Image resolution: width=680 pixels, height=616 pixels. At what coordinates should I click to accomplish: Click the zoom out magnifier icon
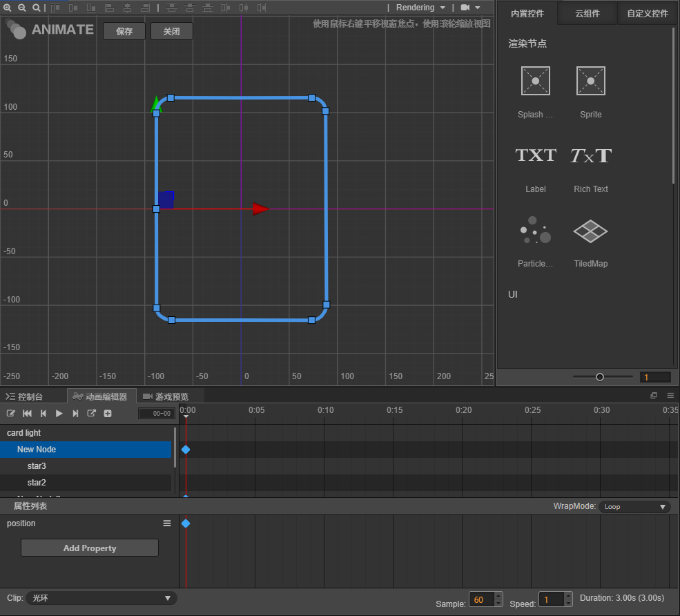point(21,8)
